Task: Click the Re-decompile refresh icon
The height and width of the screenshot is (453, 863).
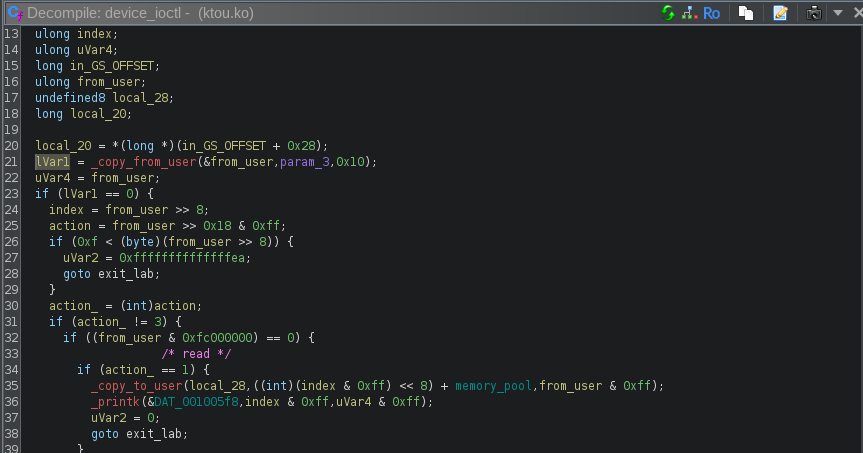Action: pos(668,13)
